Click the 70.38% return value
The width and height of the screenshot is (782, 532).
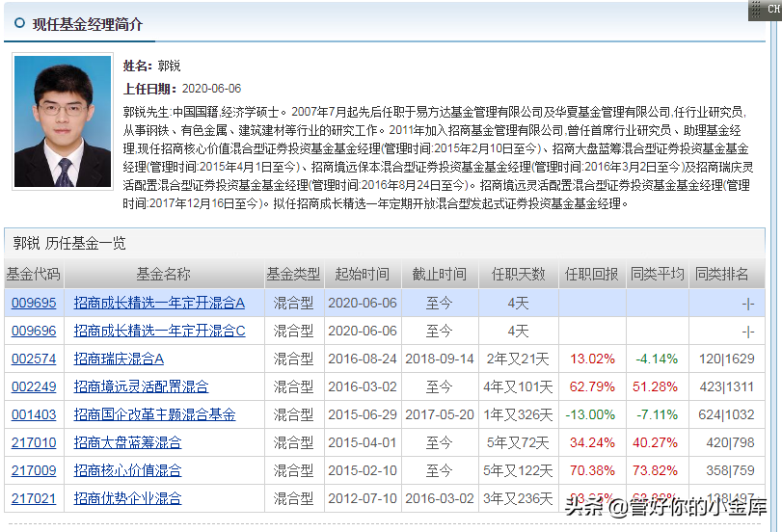pos(592,470)
